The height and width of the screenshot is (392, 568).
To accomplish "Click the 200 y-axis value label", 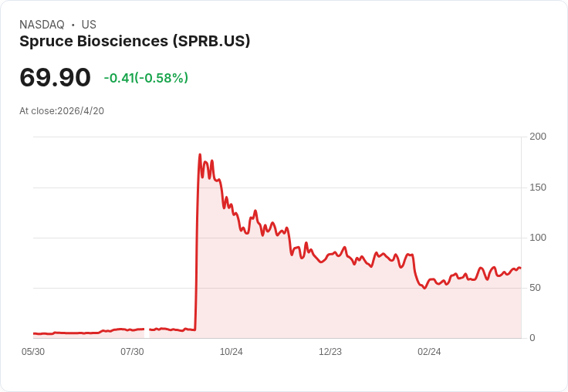I will (538, 137).
